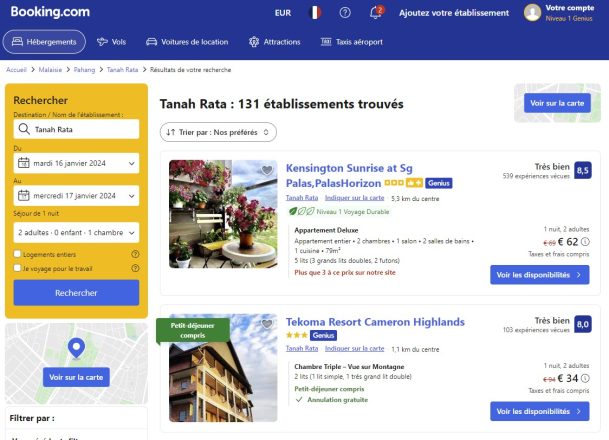Screen dimensions: 609x440
Task: Click the check-in calendar icon
Action: (24, 163)
